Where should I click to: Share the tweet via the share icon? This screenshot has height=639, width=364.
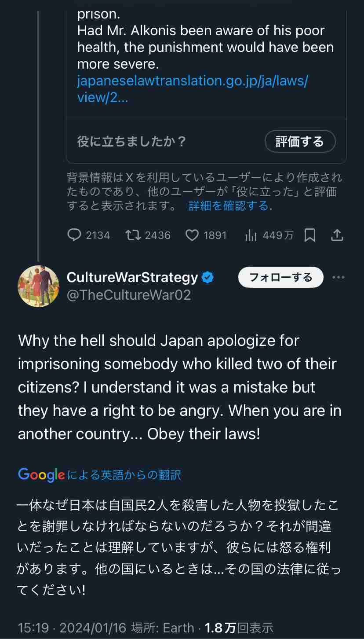(x=337, y=235)
